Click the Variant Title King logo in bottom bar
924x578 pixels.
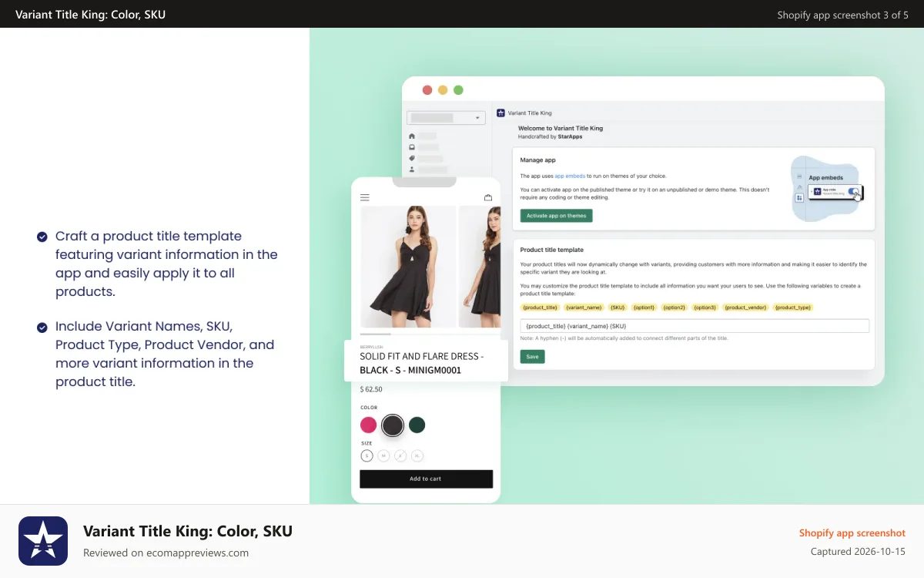(43, 541)
